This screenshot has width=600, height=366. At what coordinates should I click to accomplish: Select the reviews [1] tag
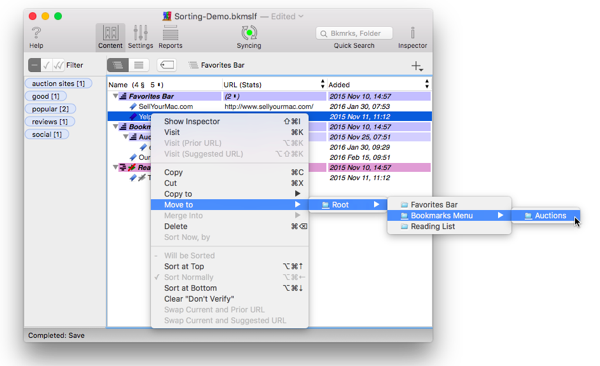[49, 121]
